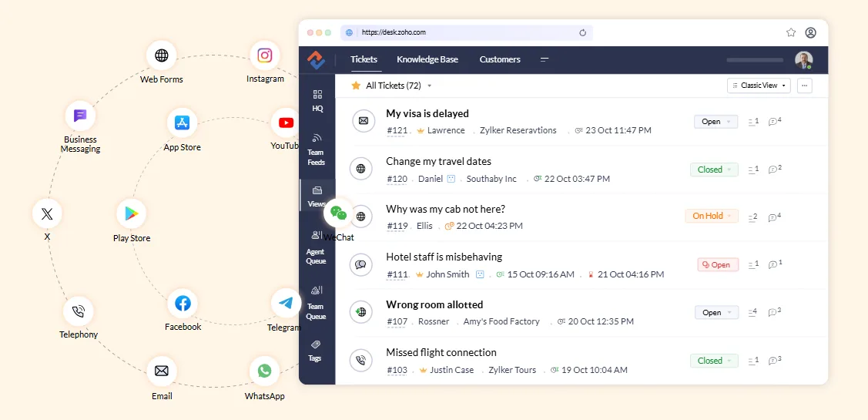Open Tags in the sidebar
Screen dimensions: 868x420
[317, 350]
